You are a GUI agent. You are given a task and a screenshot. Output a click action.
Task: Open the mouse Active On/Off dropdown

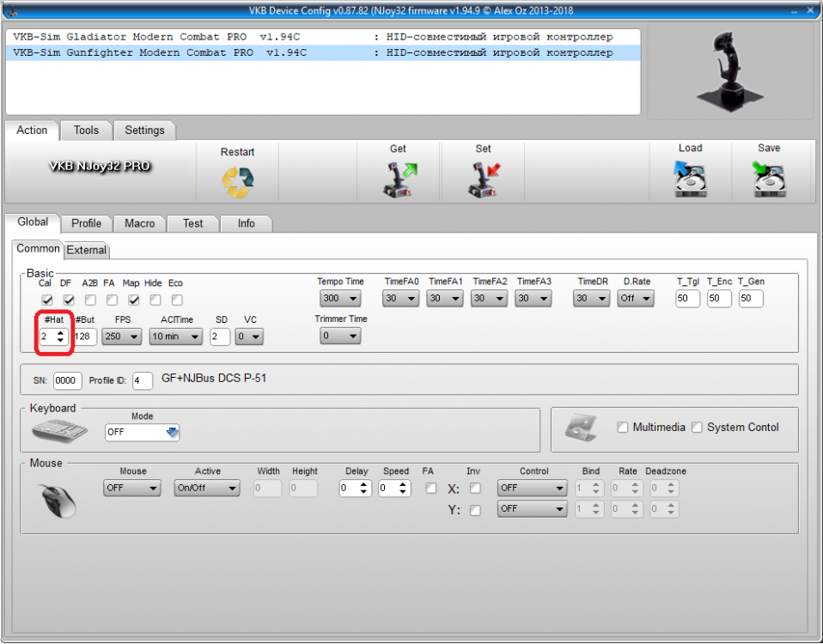tap(207, 489)
